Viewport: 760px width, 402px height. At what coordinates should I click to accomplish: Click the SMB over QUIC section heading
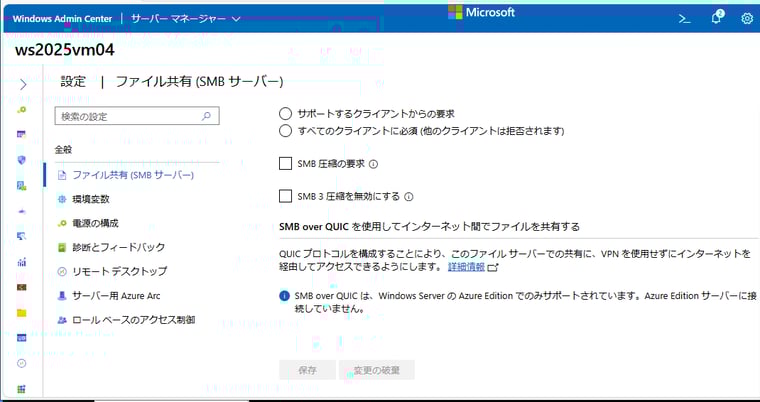click(x=429, y=226)
